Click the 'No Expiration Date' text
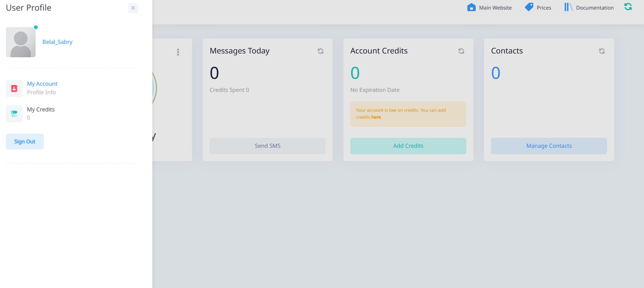 click(x=375, y=90)
